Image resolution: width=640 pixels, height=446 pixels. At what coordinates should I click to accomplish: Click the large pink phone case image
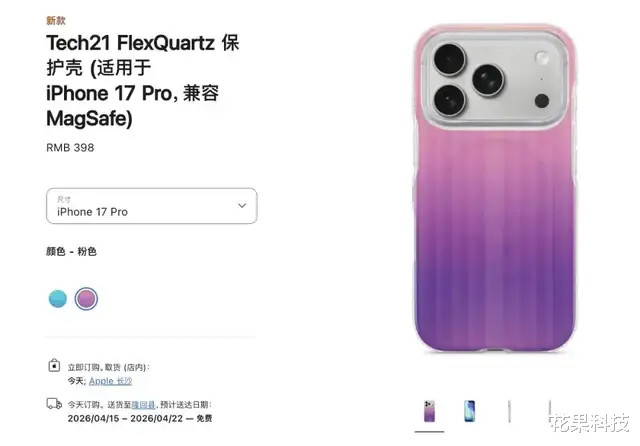pos(495,189)
